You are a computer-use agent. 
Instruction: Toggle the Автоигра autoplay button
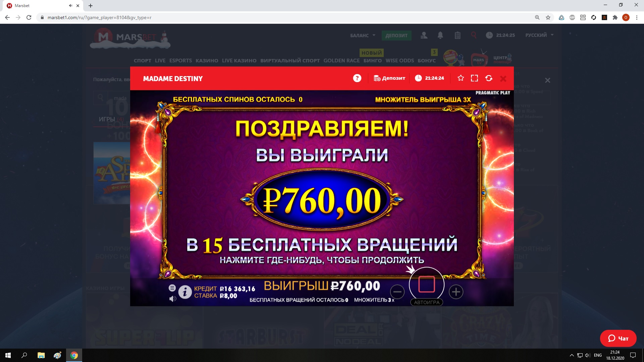(x=427, y=302)
